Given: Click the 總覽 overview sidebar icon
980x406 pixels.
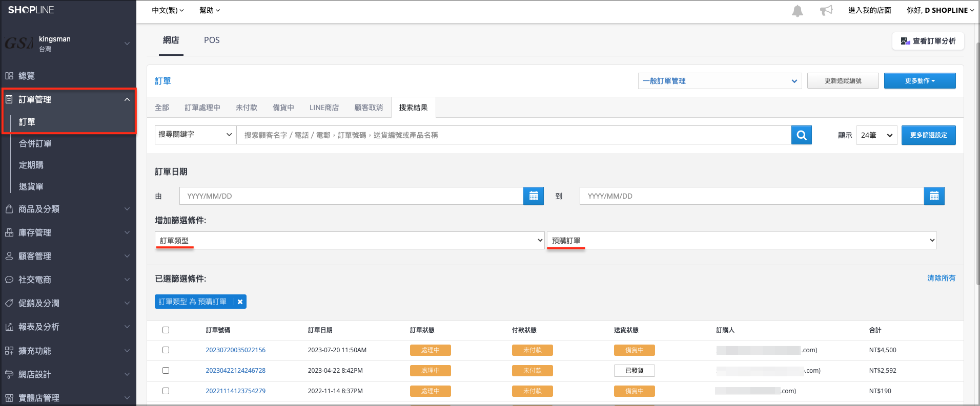Looking at the screenshot, I should 9,76.
